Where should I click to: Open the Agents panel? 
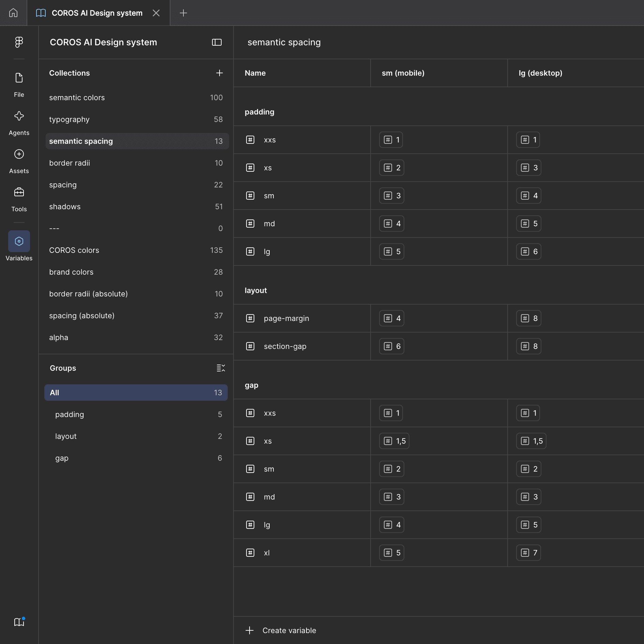click(19, 123)
